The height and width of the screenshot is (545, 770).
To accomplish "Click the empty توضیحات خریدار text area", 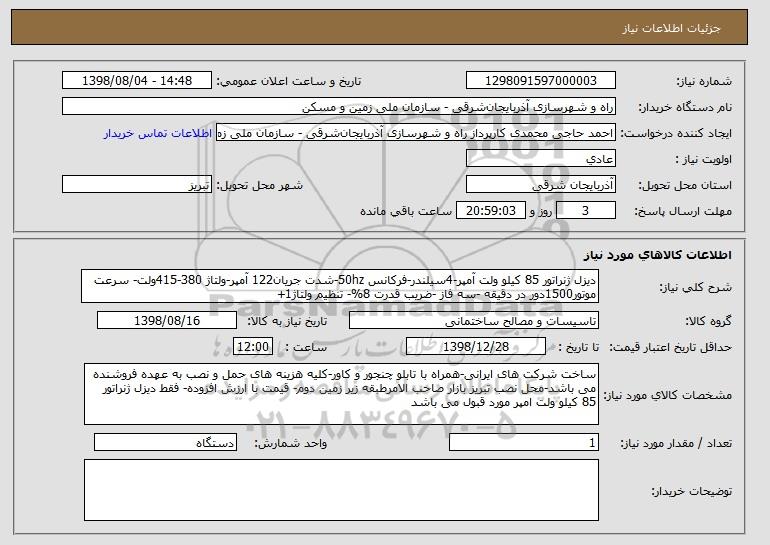I will click(341, 490).
